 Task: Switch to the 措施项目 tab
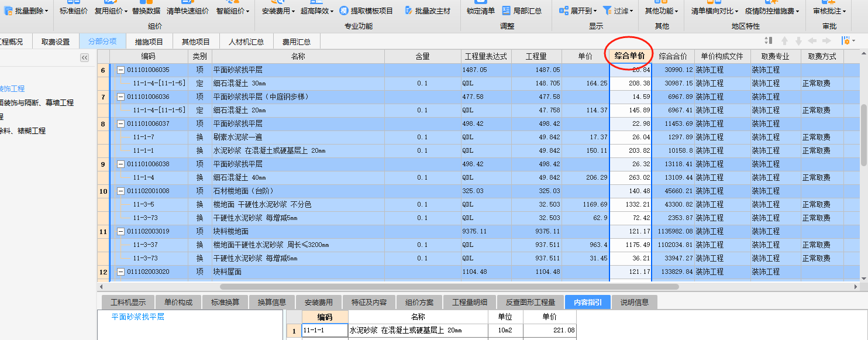tap(149, 42)
